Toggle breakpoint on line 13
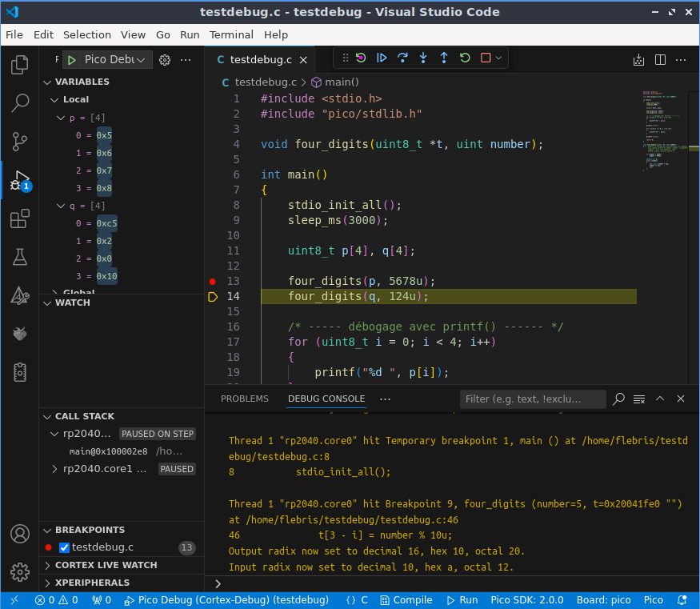Image resolution: width=700 pixels, height=609 pixels. tap(213, 281)
